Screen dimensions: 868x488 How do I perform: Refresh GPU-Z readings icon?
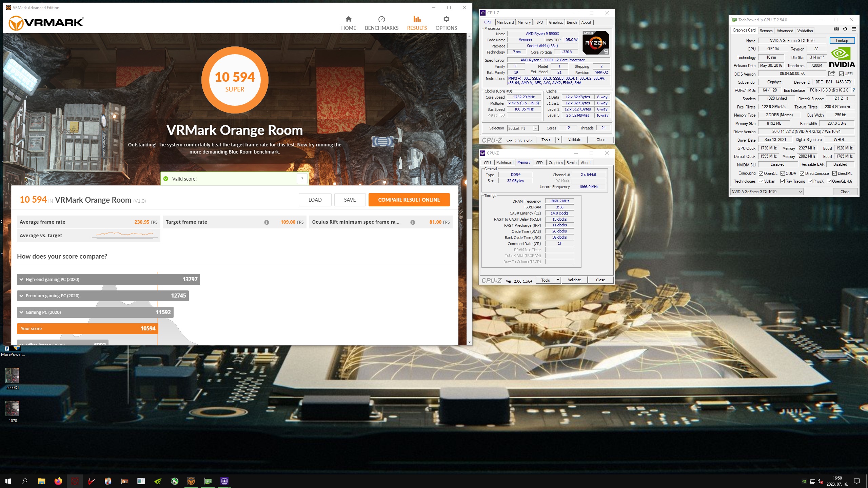pyautogui.click(x=845, y=29)
